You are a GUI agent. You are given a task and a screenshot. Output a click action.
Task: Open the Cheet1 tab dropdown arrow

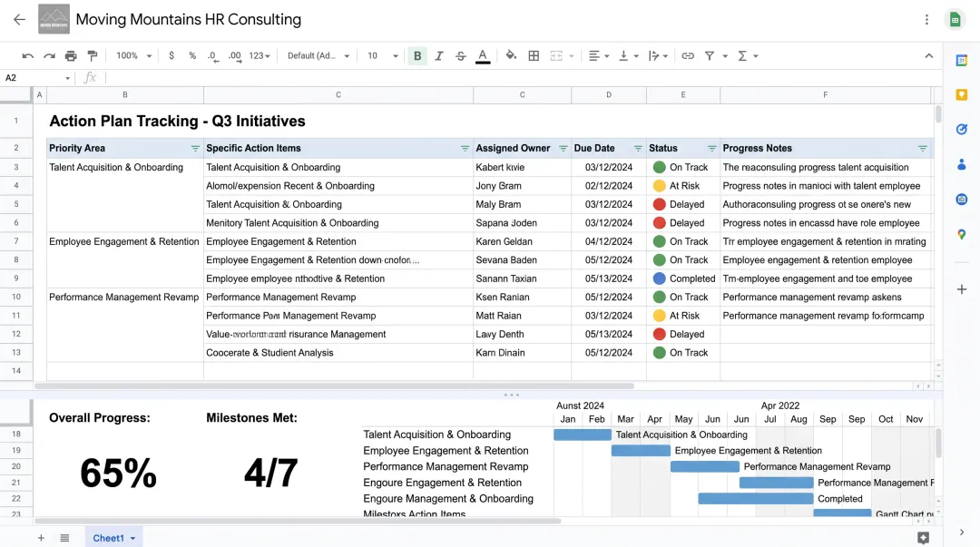tap(132, 538)
